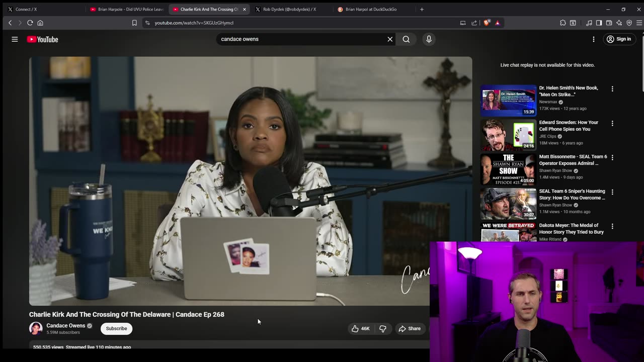Screen dimensions: 644x362
Task: Switch to Rob Dyrdek X tab
Action: (291, 9)
